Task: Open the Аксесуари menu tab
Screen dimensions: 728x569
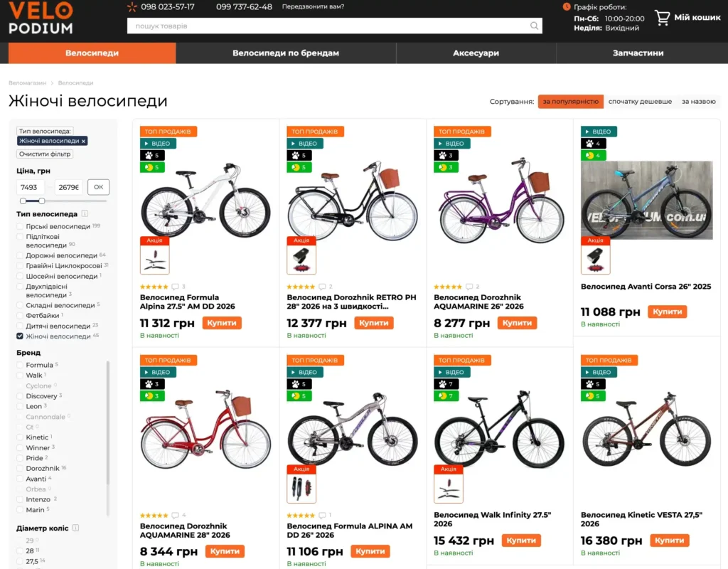Action: [476, 53]
